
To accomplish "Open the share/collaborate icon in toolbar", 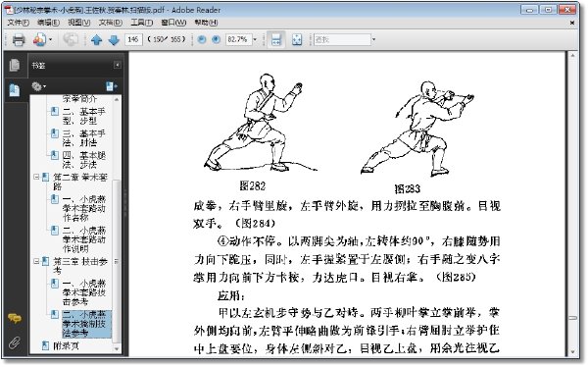I will (x=40, y=39).
